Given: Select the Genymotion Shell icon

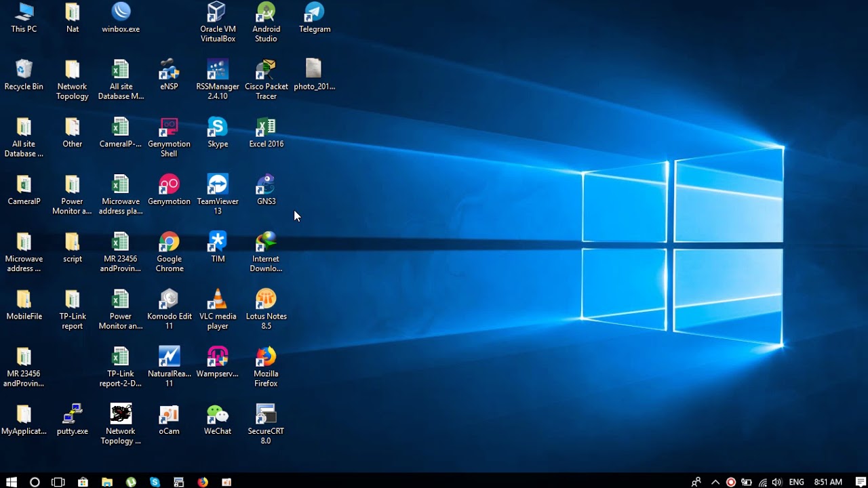Looking at the screenshot, I should [169, 138].
